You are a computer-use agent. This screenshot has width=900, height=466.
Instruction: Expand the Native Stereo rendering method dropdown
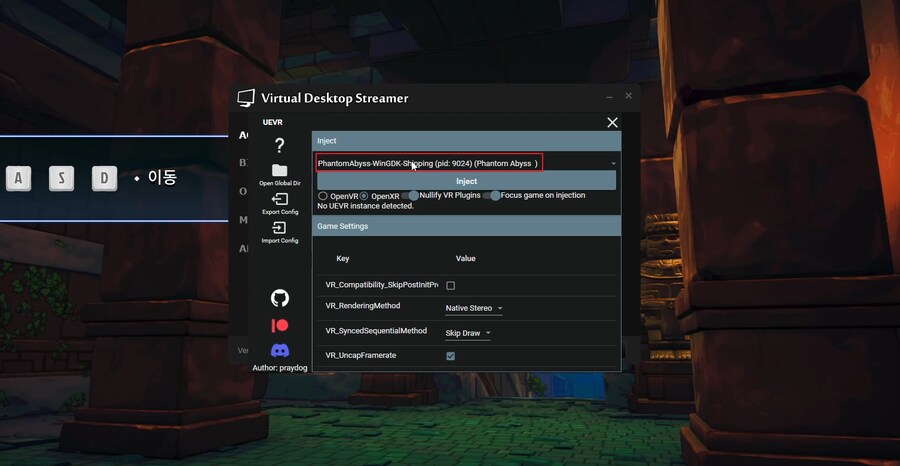474,308
